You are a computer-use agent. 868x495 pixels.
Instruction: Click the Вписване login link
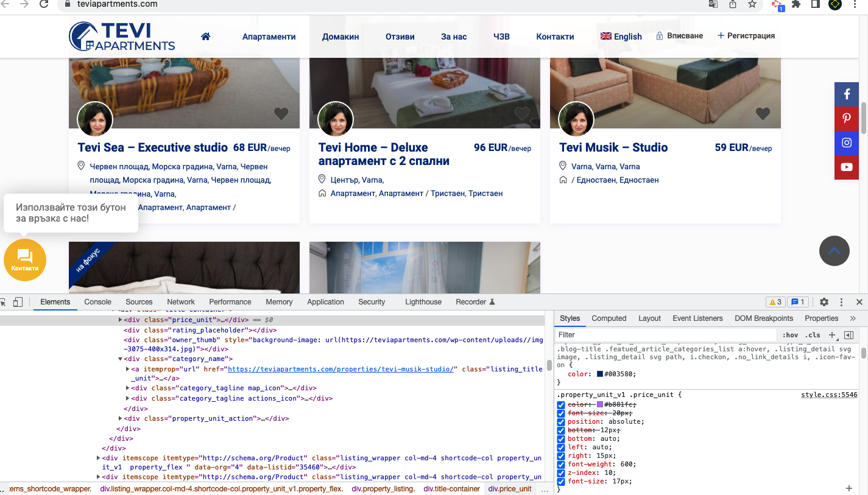[679, 36]
